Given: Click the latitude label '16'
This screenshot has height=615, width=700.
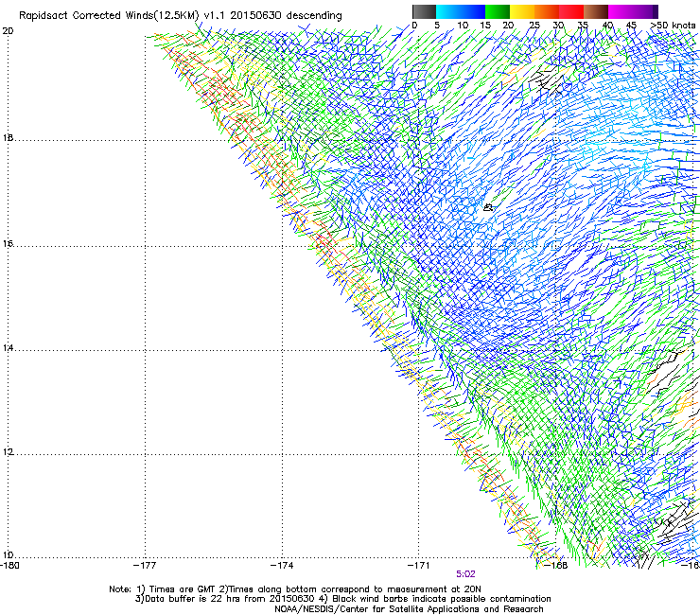Looking at the screenshot, I should point(8,244).
